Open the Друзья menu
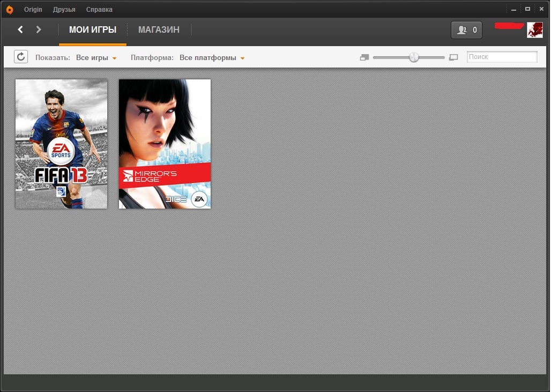 click(64, 10)
